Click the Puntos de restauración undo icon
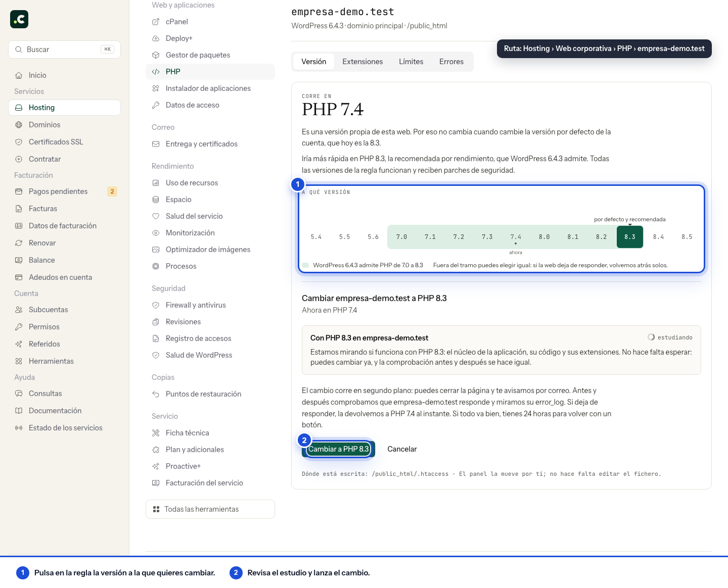This screenshot has width=728, height=588. point(156,394)
